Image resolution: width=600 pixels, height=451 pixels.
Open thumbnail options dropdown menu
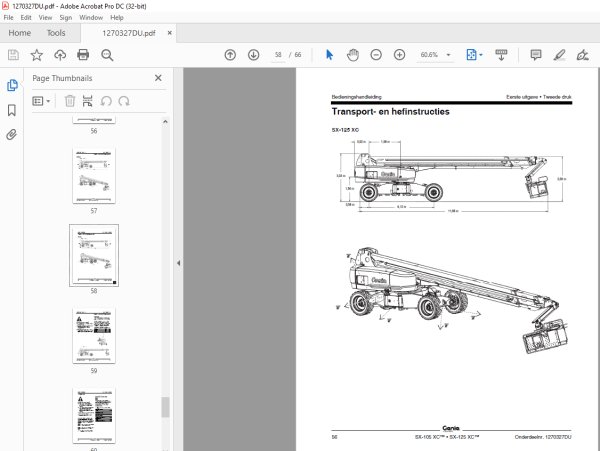[41, 101]
